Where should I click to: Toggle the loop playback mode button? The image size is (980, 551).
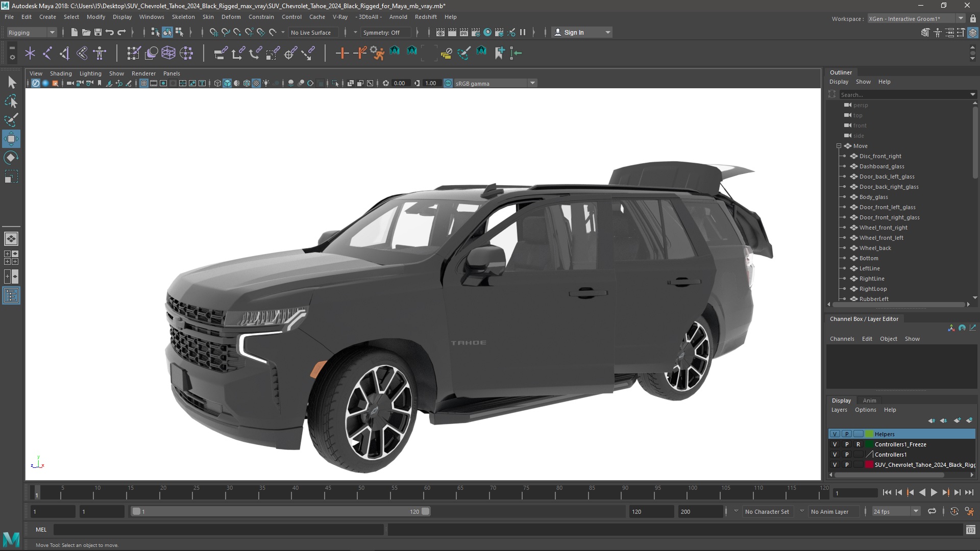click(932, 511)
